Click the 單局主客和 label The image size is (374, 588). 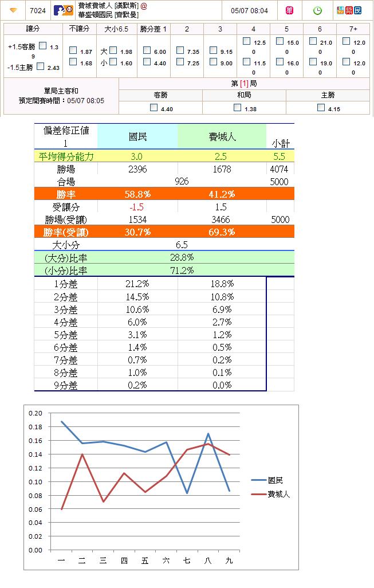tap(61, 91)
